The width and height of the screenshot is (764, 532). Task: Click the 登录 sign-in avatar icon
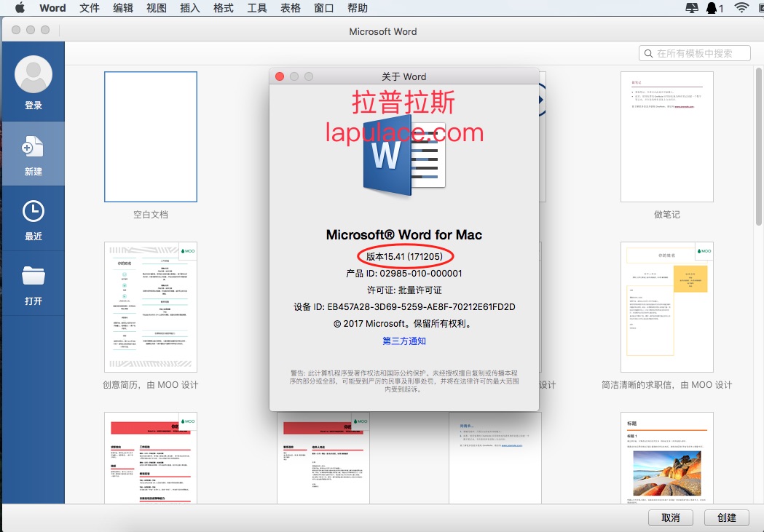33,74
